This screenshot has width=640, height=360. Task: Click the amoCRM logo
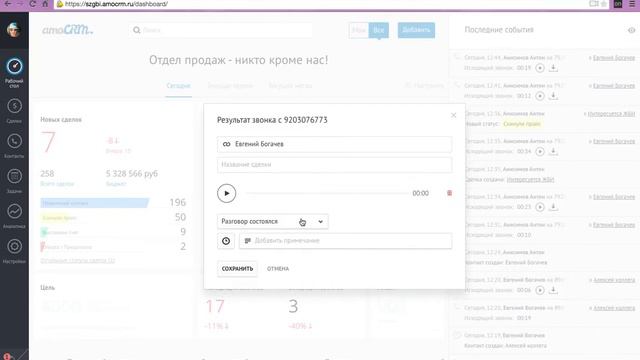[x=67, y=30]
